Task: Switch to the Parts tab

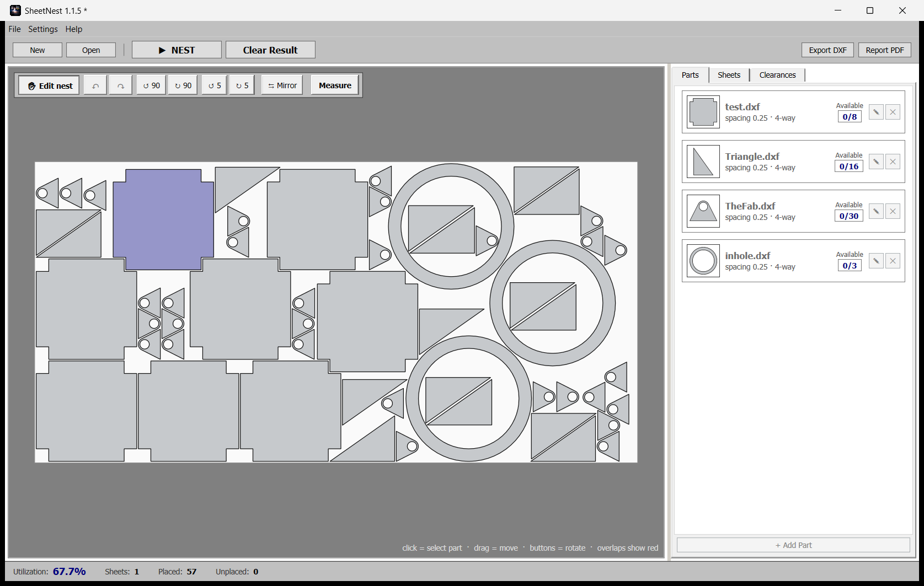Action: click(690, 75)
